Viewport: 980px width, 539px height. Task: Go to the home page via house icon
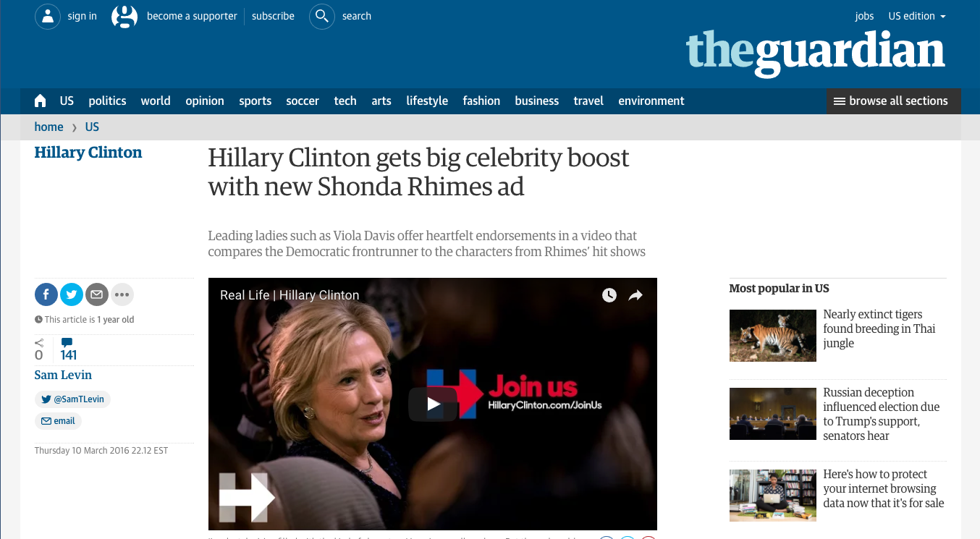tap(40, 101)
